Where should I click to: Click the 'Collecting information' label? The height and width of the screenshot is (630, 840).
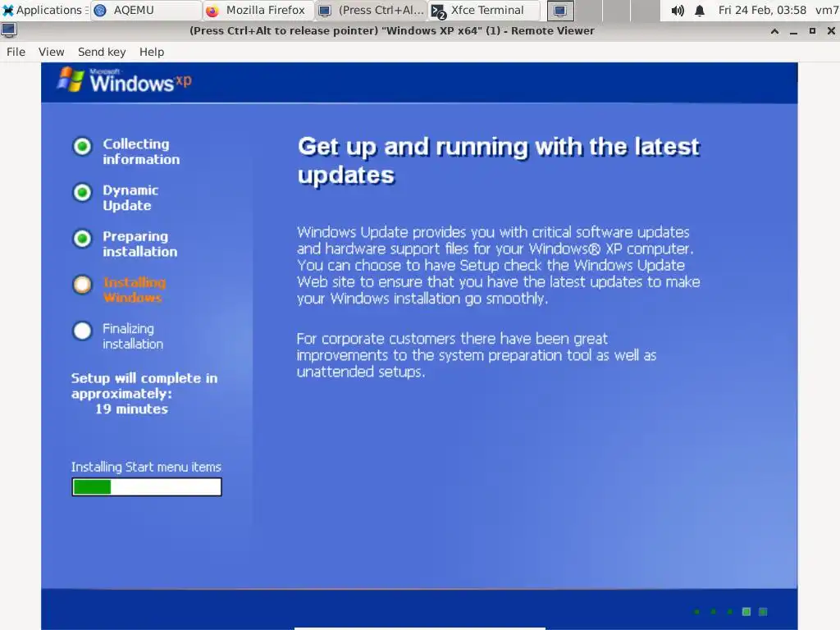click(141, 152)
